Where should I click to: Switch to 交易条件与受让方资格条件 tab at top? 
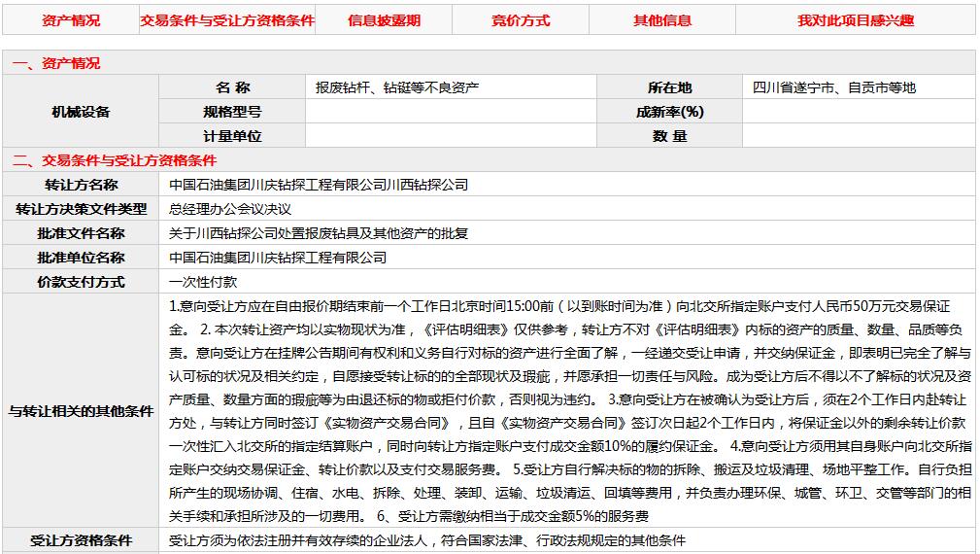coord(227,20)
